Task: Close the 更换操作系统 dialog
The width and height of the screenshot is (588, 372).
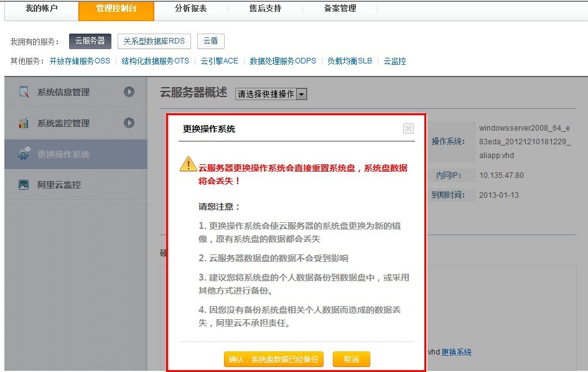Action: point(408,129)
